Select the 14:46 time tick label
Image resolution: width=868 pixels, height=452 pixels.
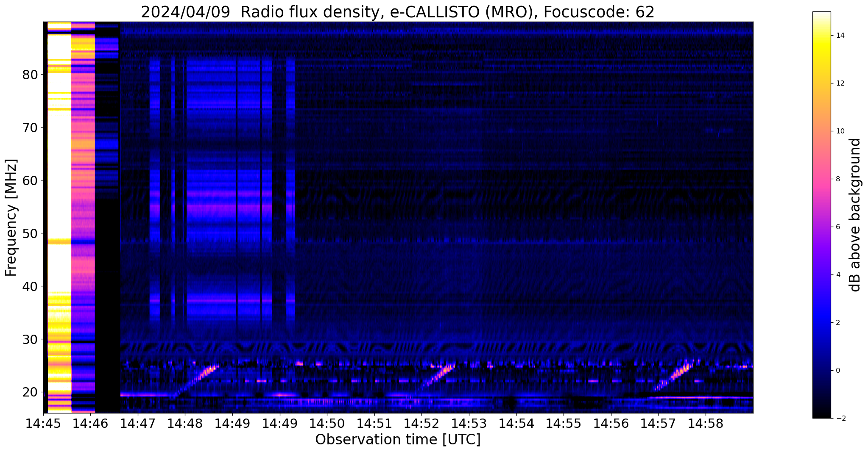[x=90, y=424]
